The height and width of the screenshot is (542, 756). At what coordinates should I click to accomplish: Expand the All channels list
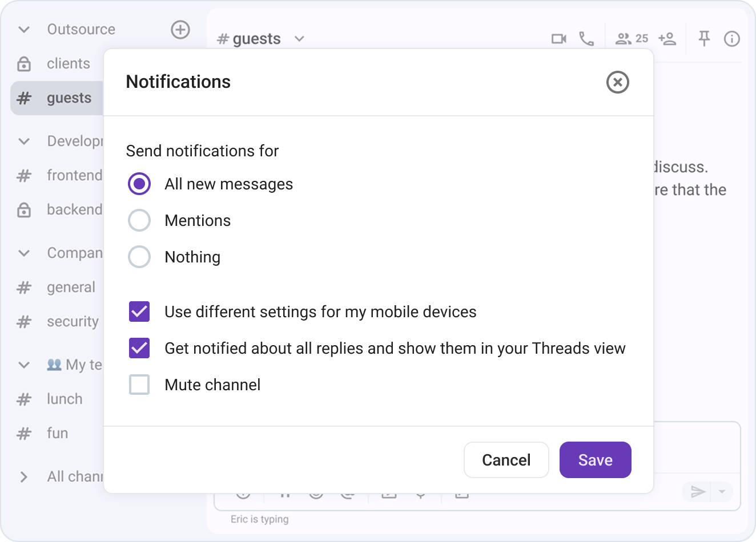pyautogui.click(x=23, y=476)
